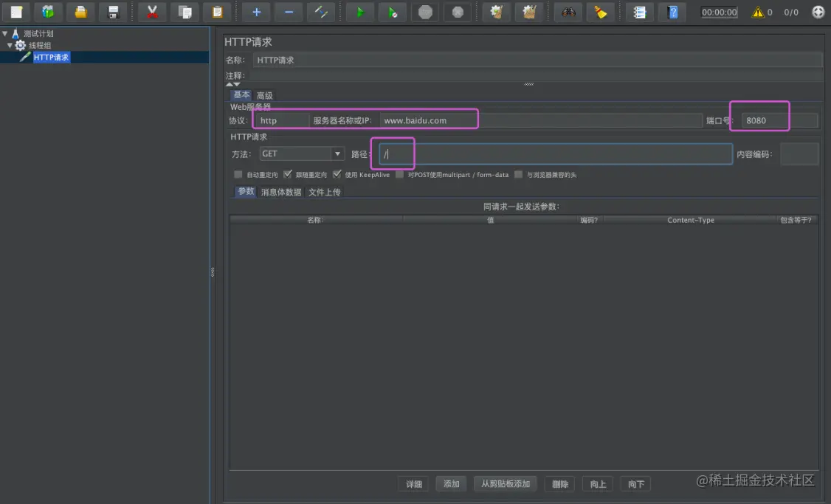Click the 线程组 gear icon in tree
This screenshot has width=831, height=504.
20,45
